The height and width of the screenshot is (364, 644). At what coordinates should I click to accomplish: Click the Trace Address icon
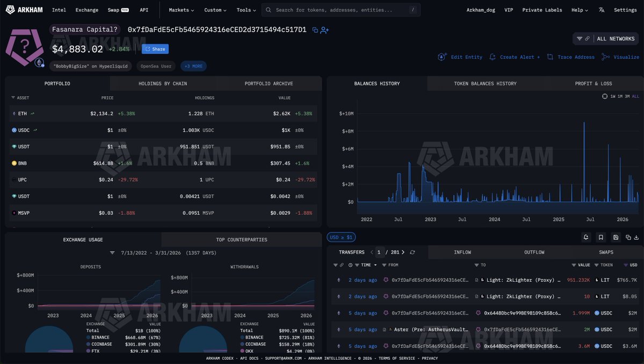(x=550, y=57)
